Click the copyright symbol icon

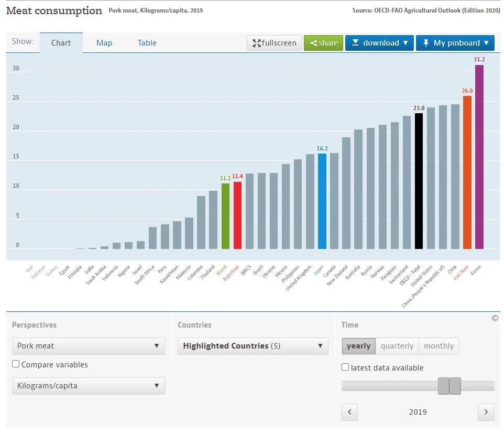coord(495,318)
